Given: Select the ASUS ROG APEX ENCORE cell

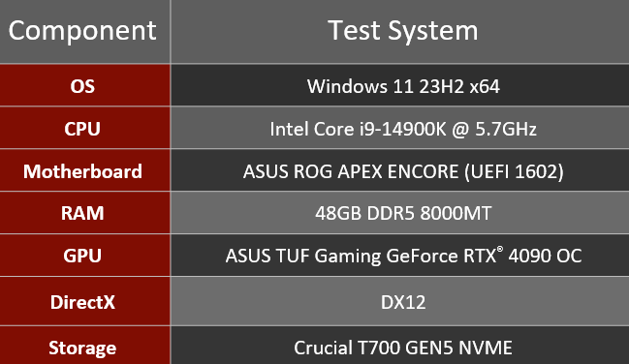Looking at the screenshot, I should (400, 170).
